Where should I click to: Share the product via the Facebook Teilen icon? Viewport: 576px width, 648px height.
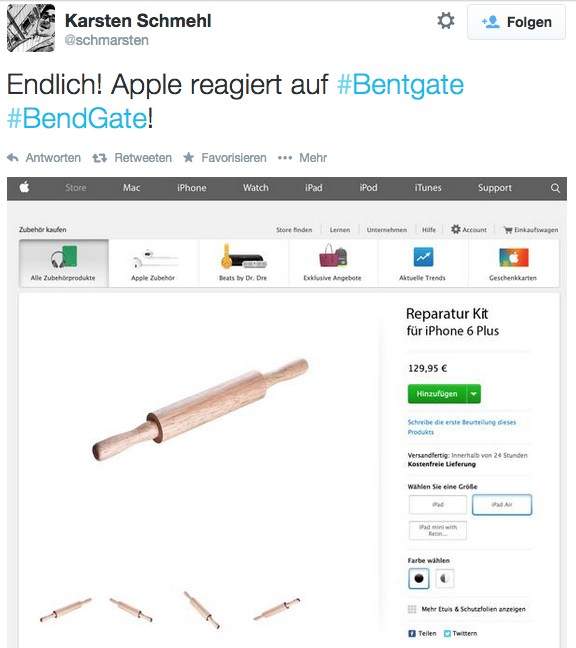coord(412,633)
